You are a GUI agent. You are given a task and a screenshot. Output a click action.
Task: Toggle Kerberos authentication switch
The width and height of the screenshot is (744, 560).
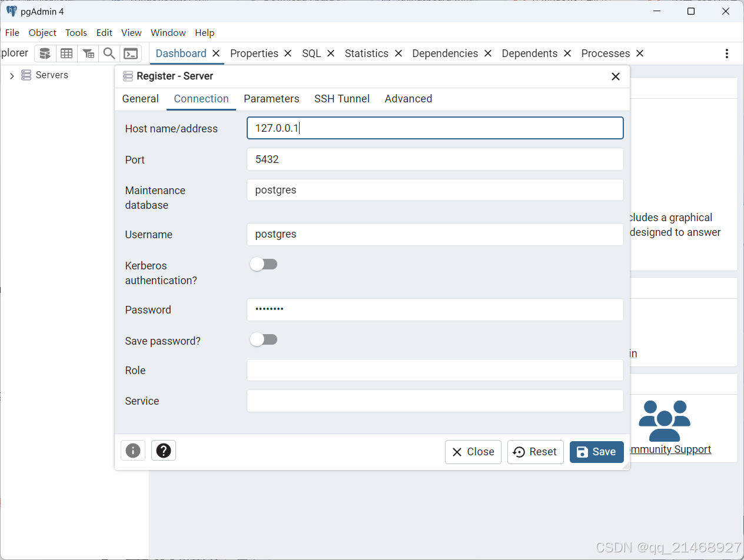[263, 264]
